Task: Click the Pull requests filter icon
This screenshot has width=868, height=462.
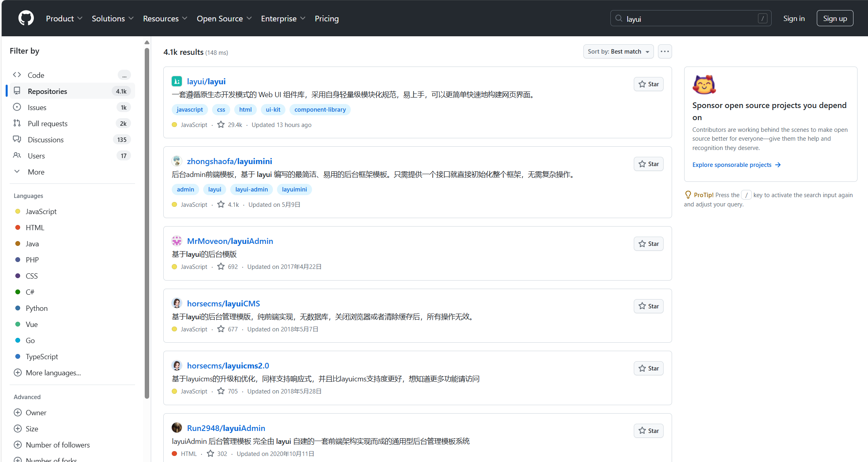Action: [17, 123]
